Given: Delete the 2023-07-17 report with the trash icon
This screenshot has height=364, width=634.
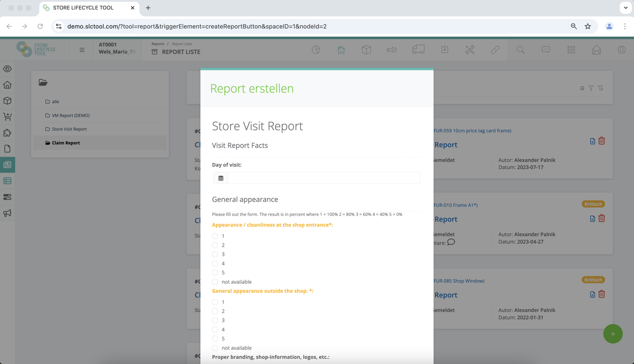Looking at the screenshot, I should click(x=602, y=141).
